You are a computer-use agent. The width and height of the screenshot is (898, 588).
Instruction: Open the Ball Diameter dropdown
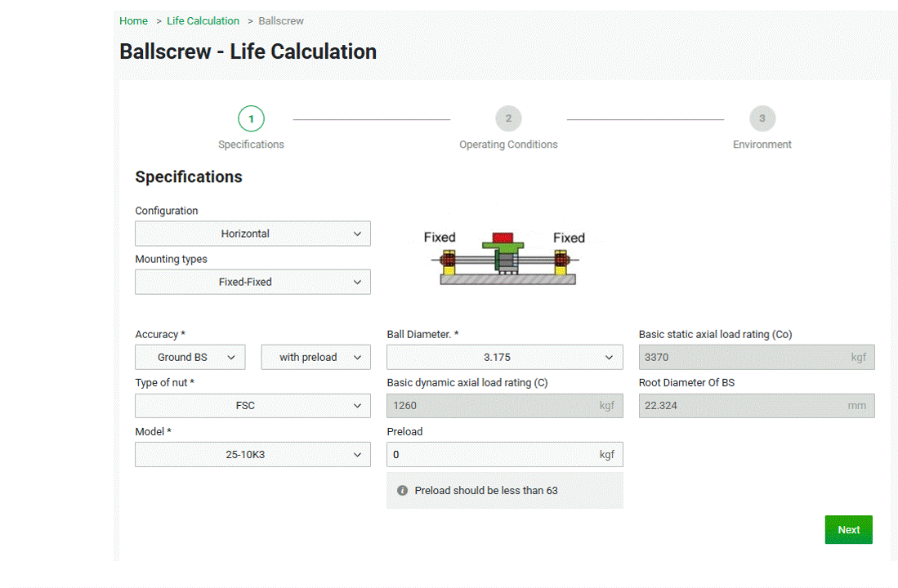click(x=504, y=357)
